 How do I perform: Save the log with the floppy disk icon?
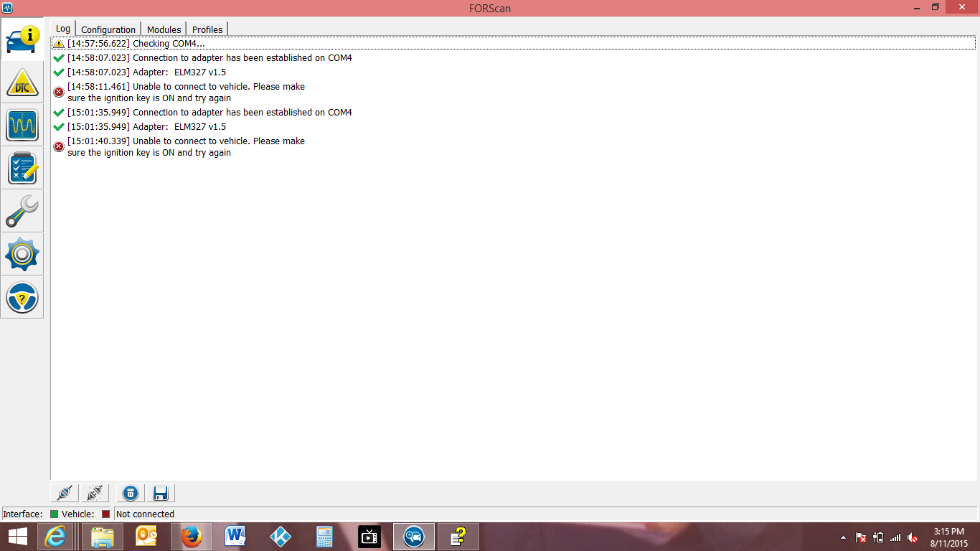coord(160,493)
